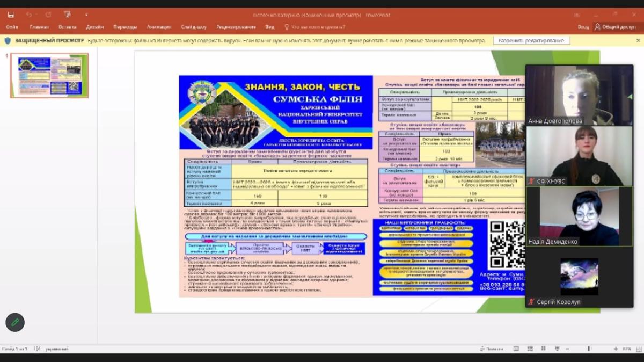Open the Файл tab
This screenshot has height=362, width=644.
12,27
